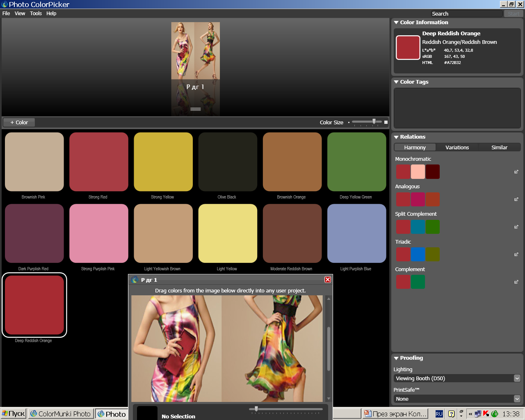The image size is (525, 420).
Task: Click the Photo ColorPicker title bar icon
Action: tap(5, 4)
